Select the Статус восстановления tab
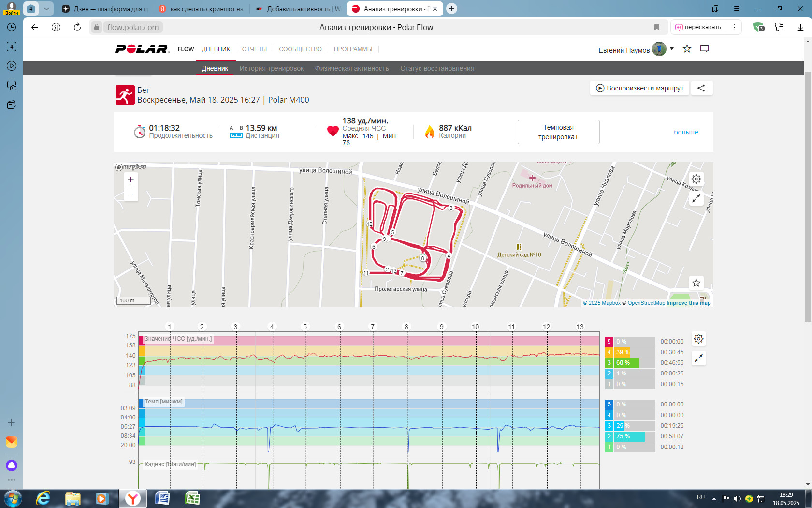This screenshot has width=812, height=508. [437, 68]
